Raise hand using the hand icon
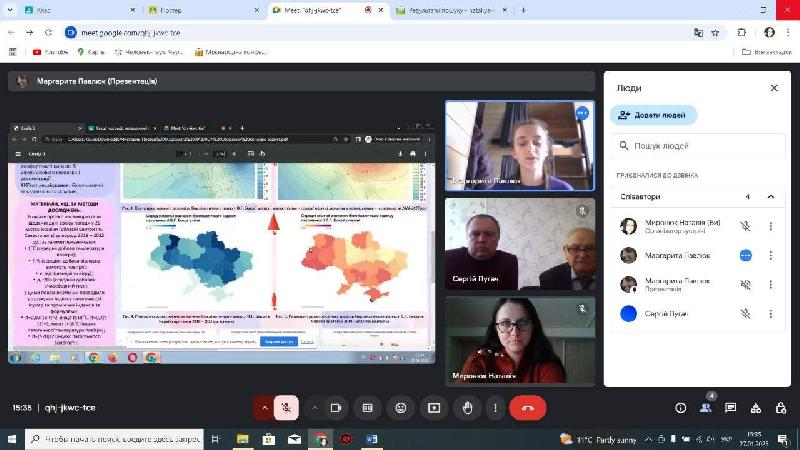The width and height of the screenshot is (800, 450). (466, 408)
